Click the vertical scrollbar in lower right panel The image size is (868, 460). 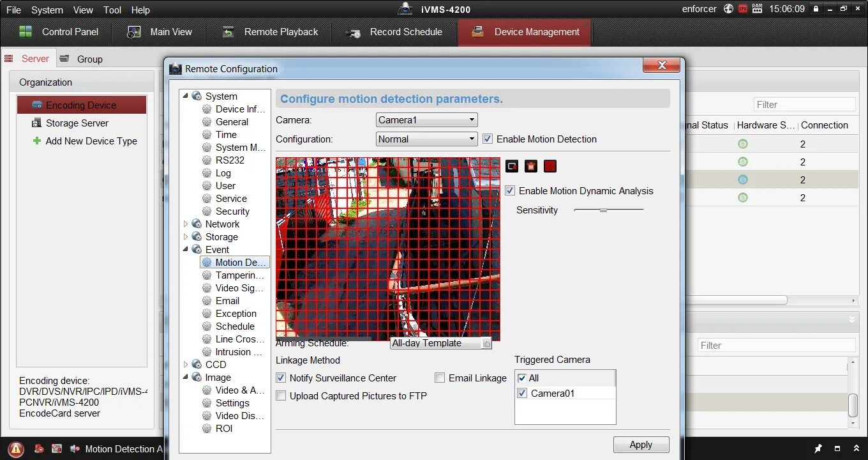(853, 404)
